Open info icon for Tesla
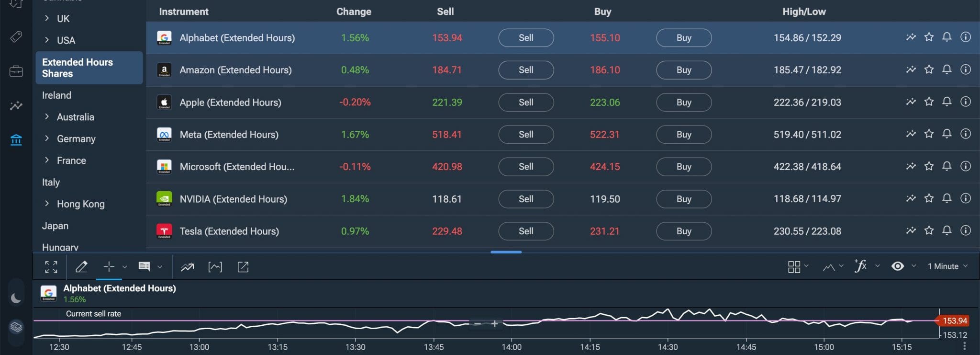This screenshot has height=355, width=980. coord(966,230)
